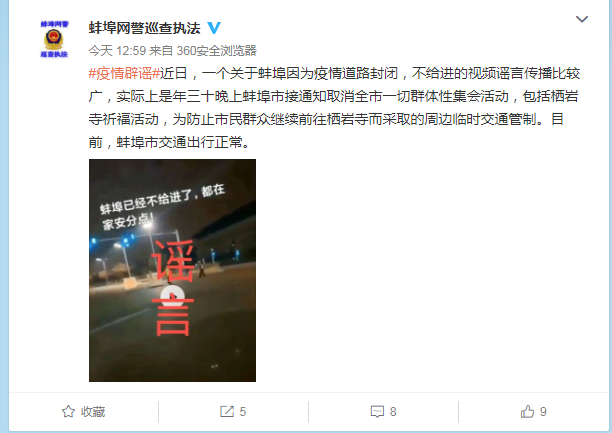The width and height of the screenshot is (612, 433).
Task: Show the 8 comments count
Action: tap(393, 412)
